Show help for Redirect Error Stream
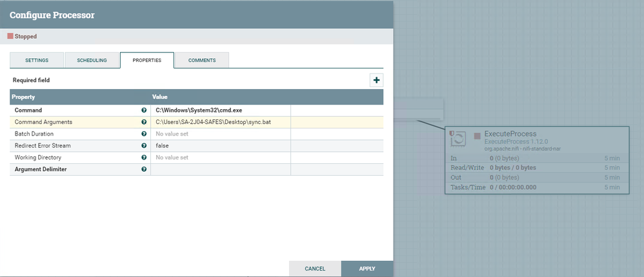Viewport: 644px width, 277px height. click(144, 145)
